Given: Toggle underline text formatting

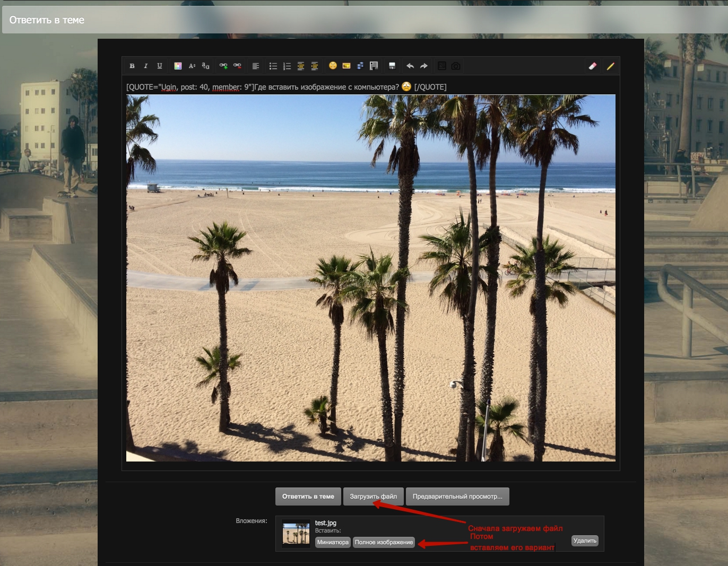Looking at the screenshot, I should (159, 66).
